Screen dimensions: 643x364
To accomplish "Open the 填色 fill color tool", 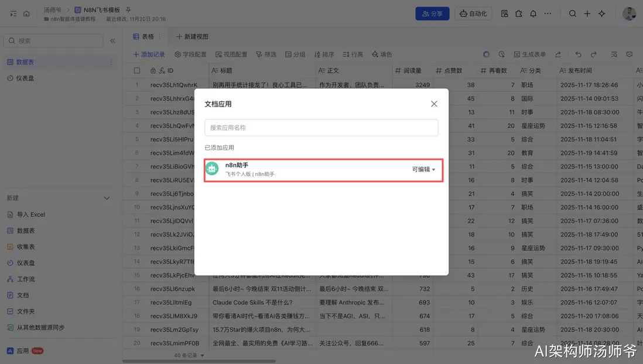I will click(382, 54).
